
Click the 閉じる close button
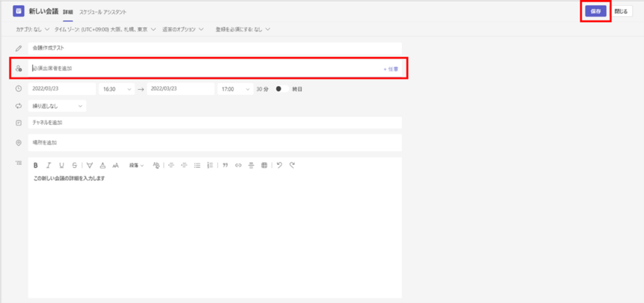coord(621,11)
